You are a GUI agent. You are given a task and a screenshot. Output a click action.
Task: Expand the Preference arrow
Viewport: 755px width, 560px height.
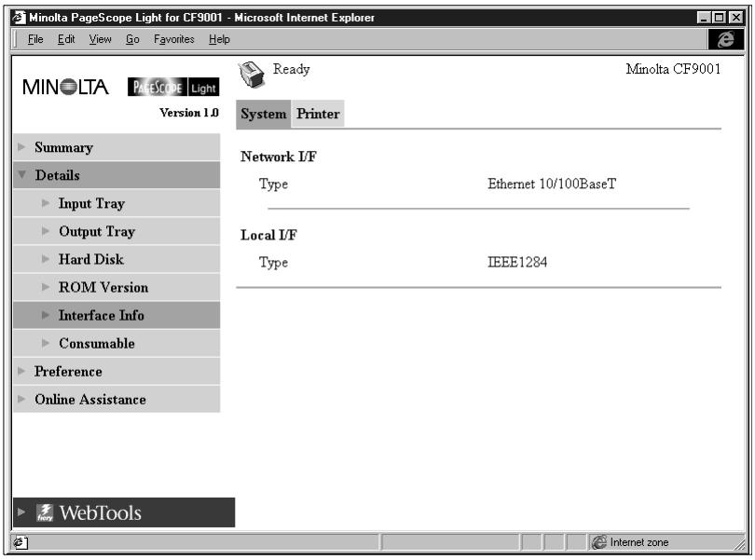(x=21, y=371)
